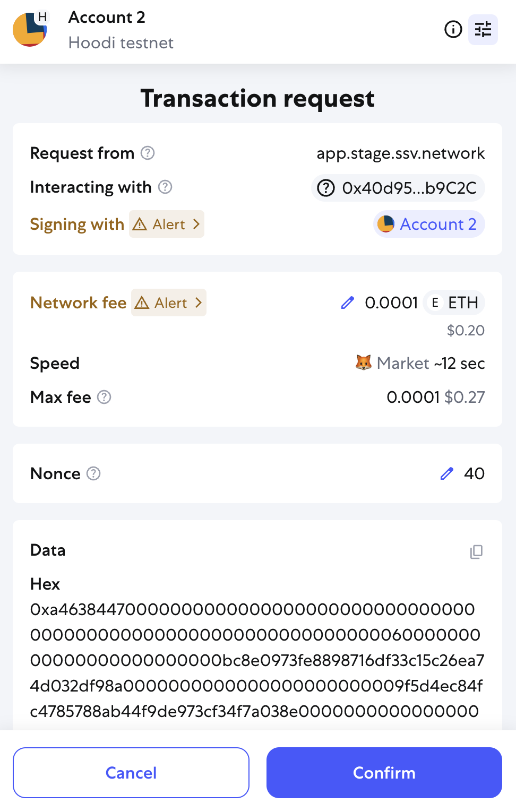This screenshot has height=812, width=516.
Task: Expand the Network fee alert
Action: [169, 303]
